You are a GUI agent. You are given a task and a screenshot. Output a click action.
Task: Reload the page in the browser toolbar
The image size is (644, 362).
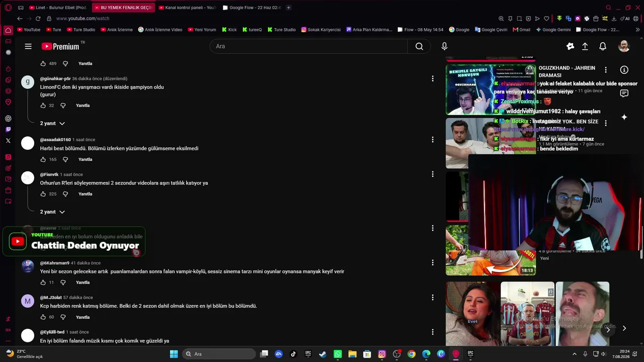coord(39,19)
